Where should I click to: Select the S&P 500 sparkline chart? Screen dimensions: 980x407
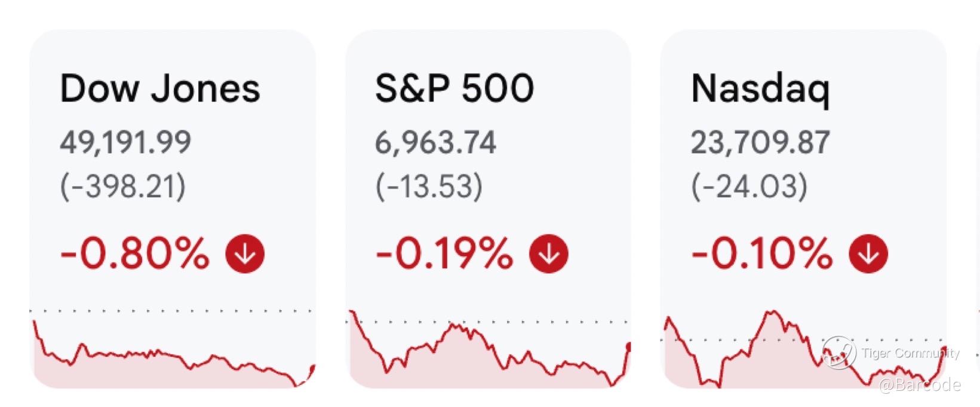(489, 353)
